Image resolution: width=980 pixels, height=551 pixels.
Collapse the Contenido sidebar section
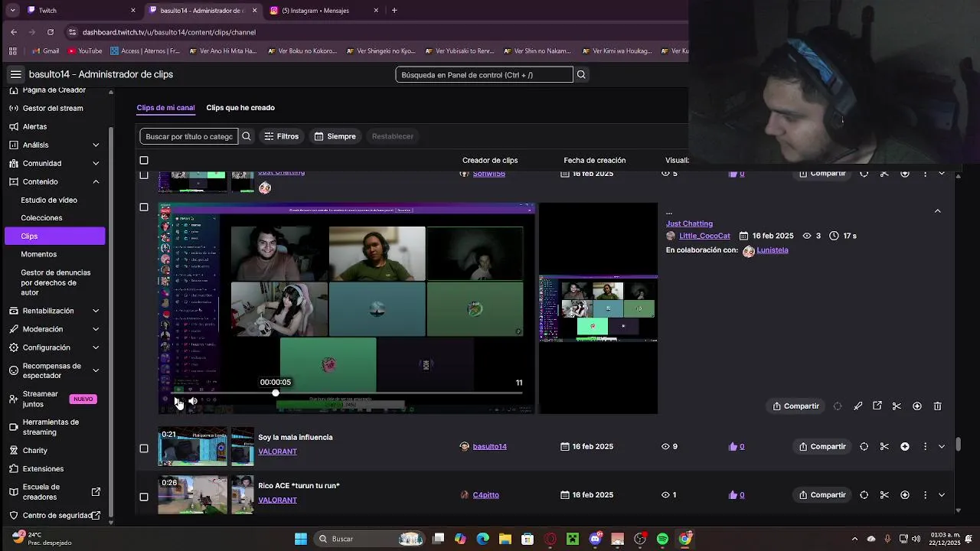coord(96,181)
